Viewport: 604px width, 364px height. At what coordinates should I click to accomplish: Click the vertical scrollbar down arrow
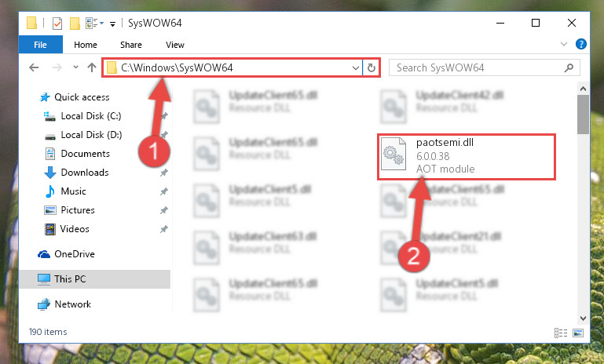point(583,318)
